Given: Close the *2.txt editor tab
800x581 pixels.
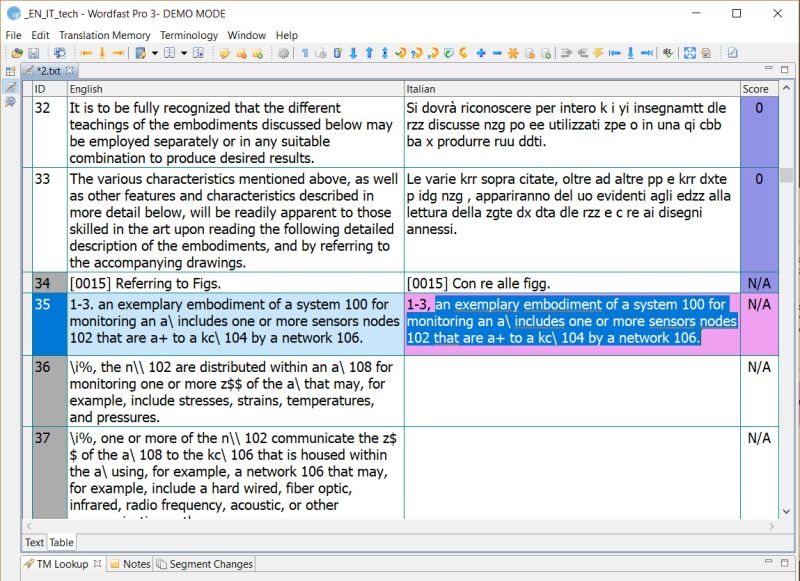Looking at the screenshot, I should tap(69, 70).
